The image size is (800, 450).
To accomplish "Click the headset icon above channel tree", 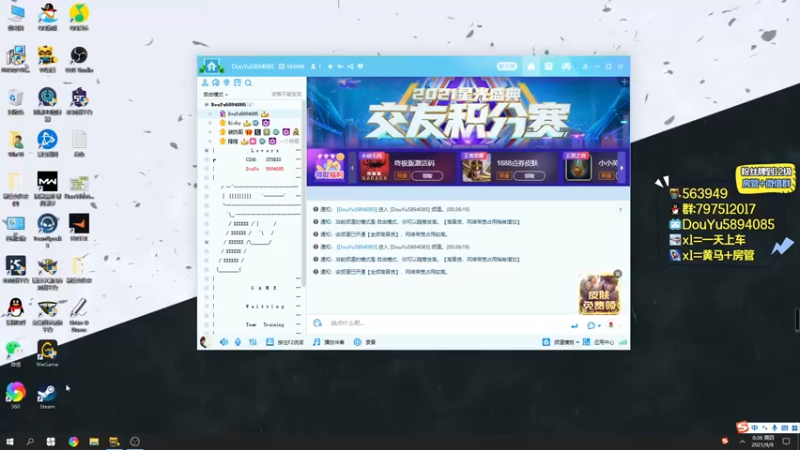I will (216, 83).
